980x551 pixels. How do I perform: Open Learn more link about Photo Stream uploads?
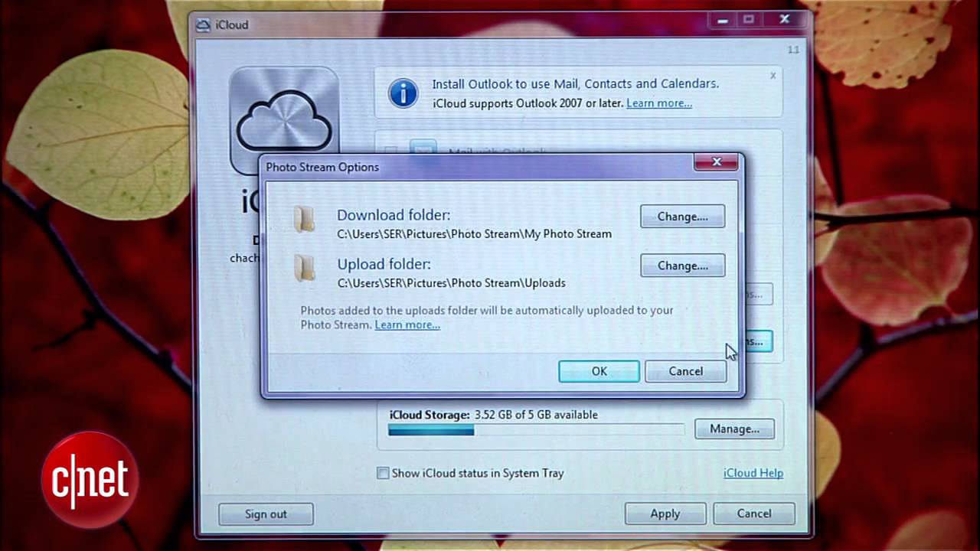point(407,324)
